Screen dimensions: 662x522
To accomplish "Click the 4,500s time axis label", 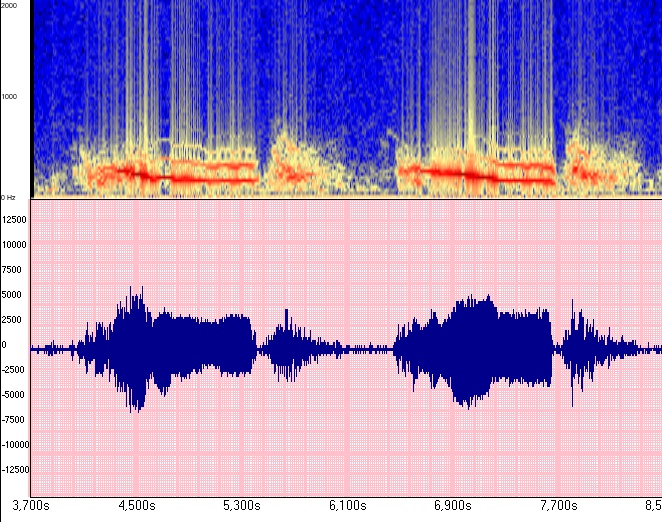I will point(138,505).
